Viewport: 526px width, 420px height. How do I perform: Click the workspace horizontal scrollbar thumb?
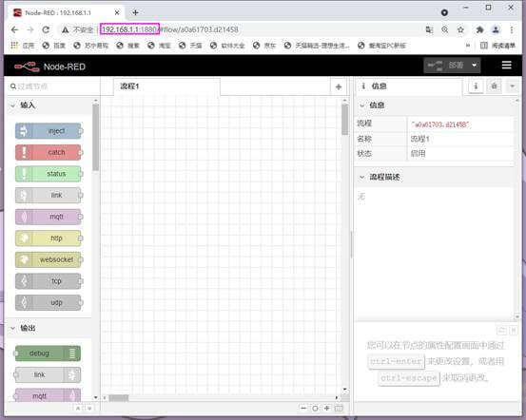(118, 398)
